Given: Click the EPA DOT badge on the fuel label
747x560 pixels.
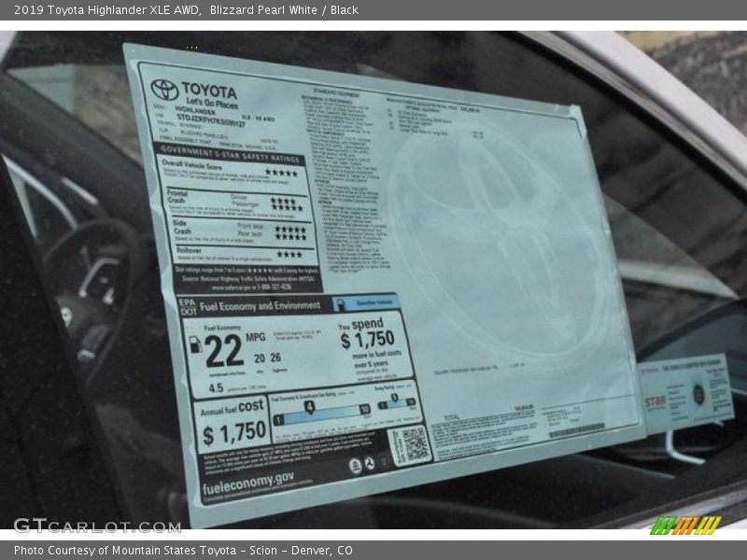Looking at the screenshot, I should click(189, 308).
